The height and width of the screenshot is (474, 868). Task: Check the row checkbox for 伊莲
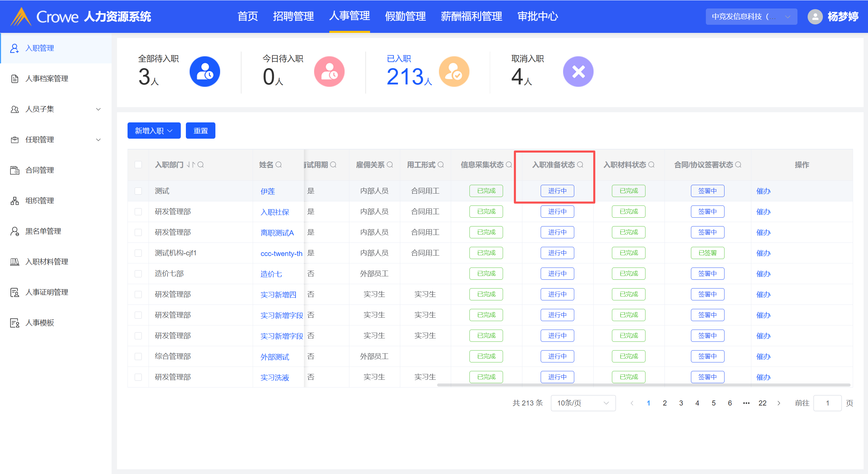click(138, 191)
